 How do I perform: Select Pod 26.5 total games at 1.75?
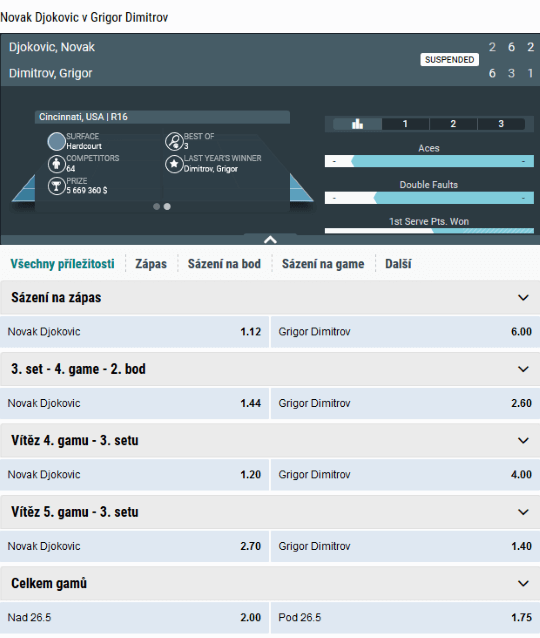[405, 617]
